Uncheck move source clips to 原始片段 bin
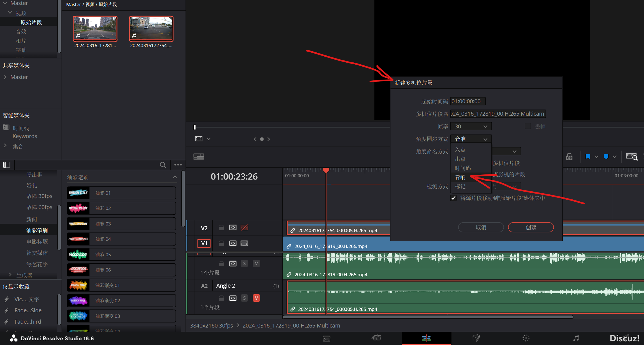 [x=453, y=198]
